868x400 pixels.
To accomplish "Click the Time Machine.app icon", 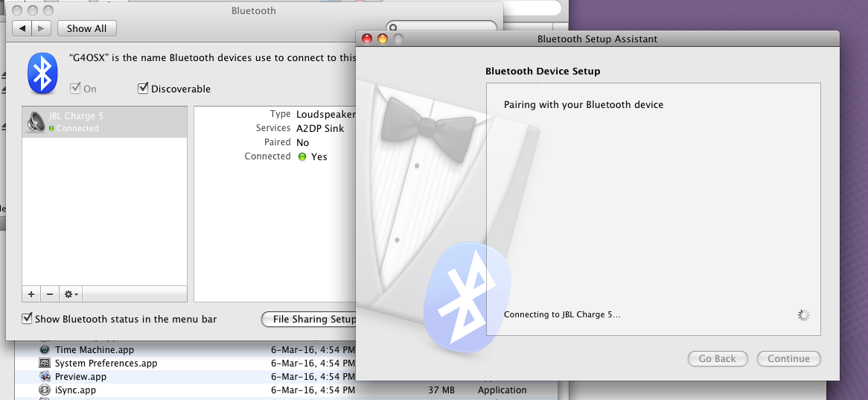I will pos(45,349).
